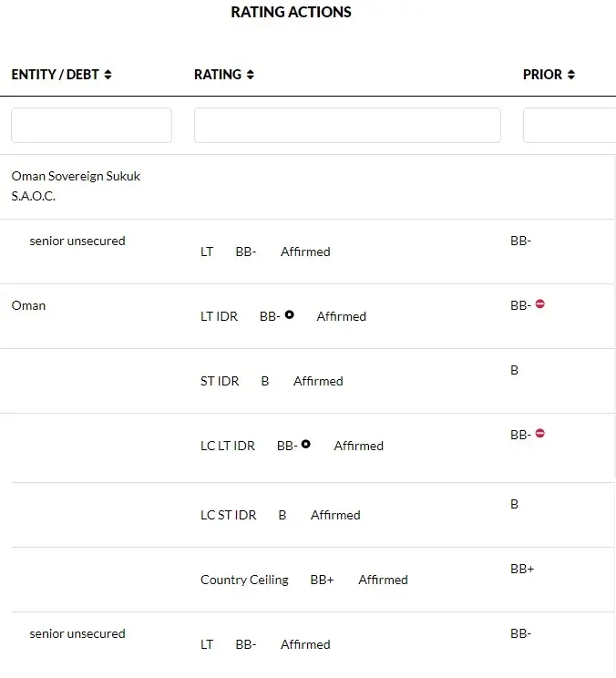Click the Entity / Debt sort arrows
This screenshot has width=616, height=678.
click(108, 75)
